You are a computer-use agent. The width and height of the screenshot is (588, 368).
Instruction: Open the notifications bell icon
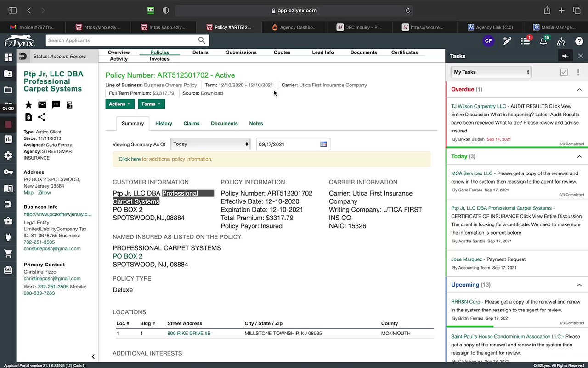pos(543,41)
